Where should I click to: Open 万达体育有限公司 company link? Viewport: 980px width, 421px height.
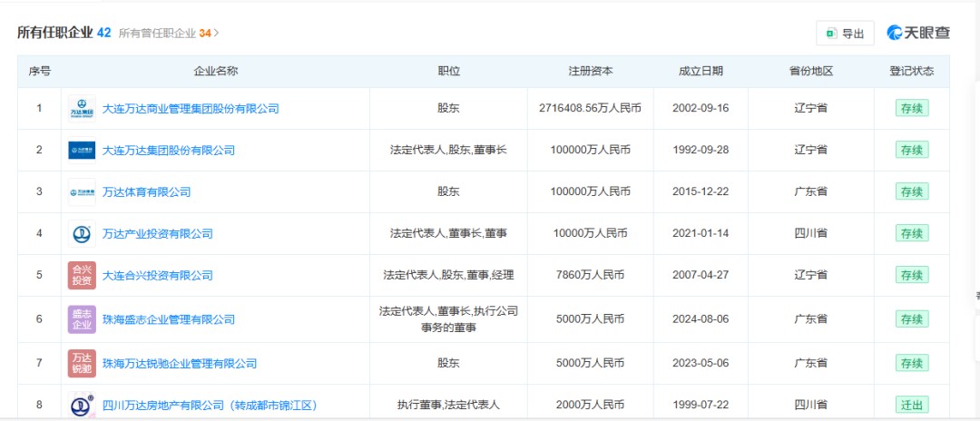coord(146,192)
